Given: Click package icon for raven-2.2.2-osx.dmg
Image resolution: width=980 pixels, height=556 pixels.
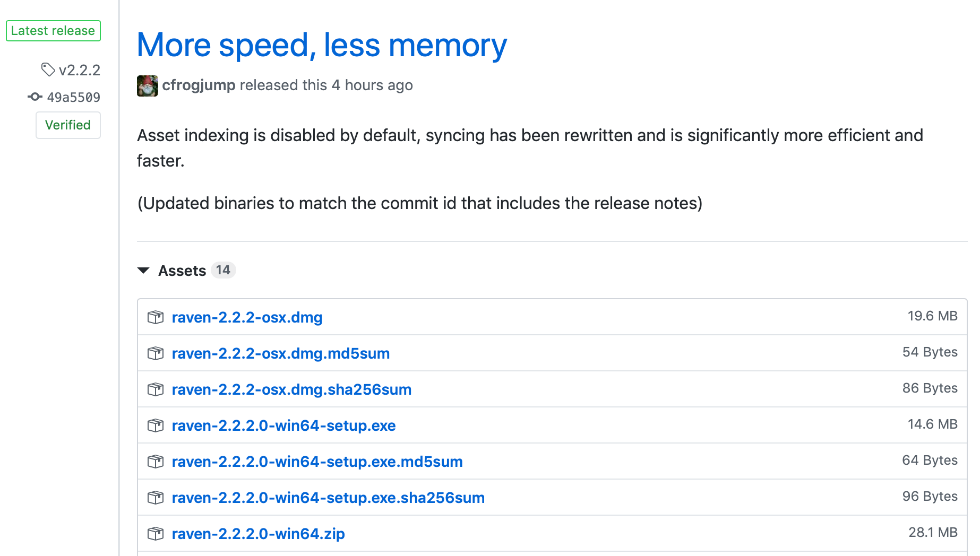Looking at the screenshot, I should coord(156,317).
